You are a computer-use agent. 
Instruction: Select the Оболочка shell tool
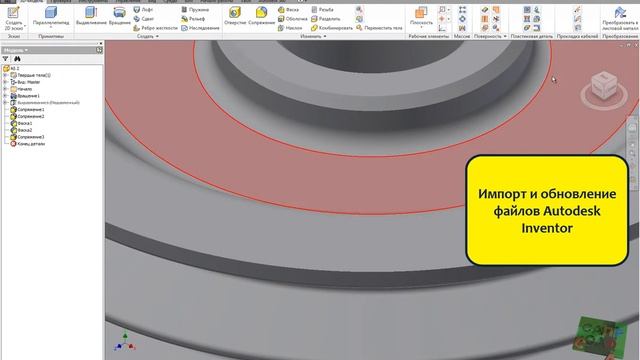coord(293,19)
